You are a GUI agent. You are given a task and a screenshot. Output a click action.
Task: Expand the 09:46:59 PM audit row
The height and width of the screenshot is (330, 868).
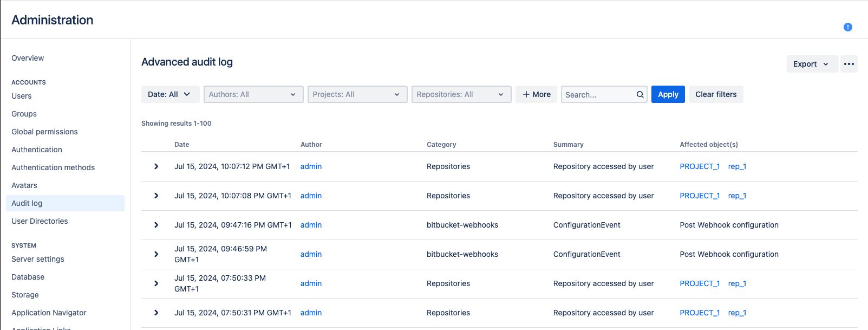pyautogui.click(x=156, y=254)
